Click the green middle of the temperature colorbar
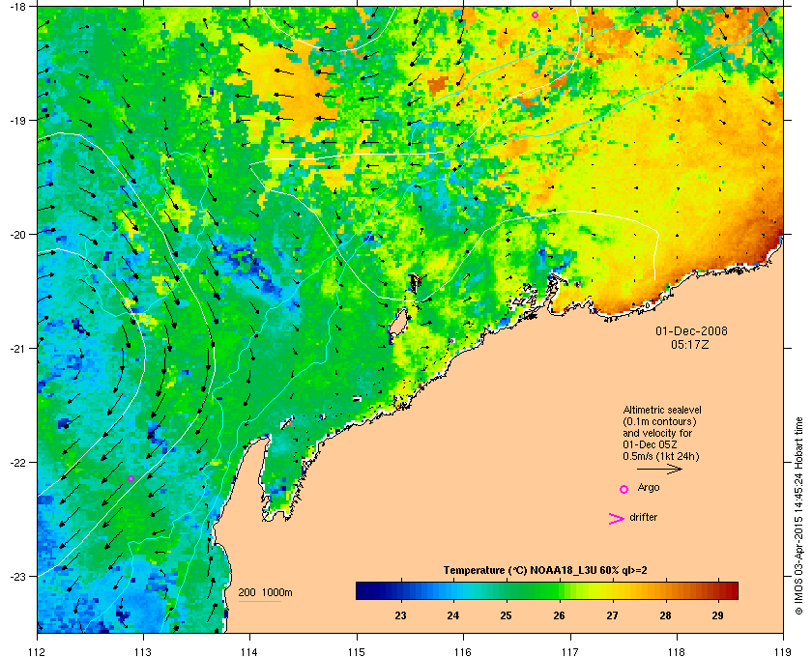Screen dimensions: 812x657 pyautogui.click(x=547, y=590)
